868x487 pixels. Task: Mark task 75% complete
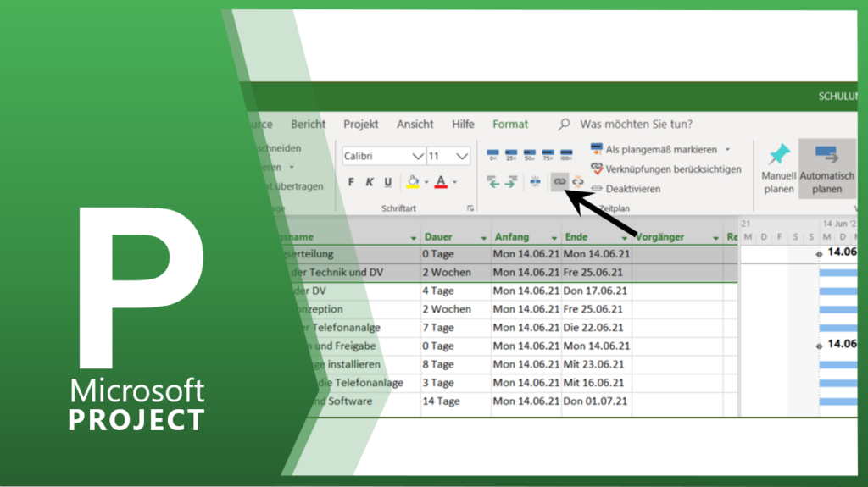pyautogui.click(x=548, y=155)
